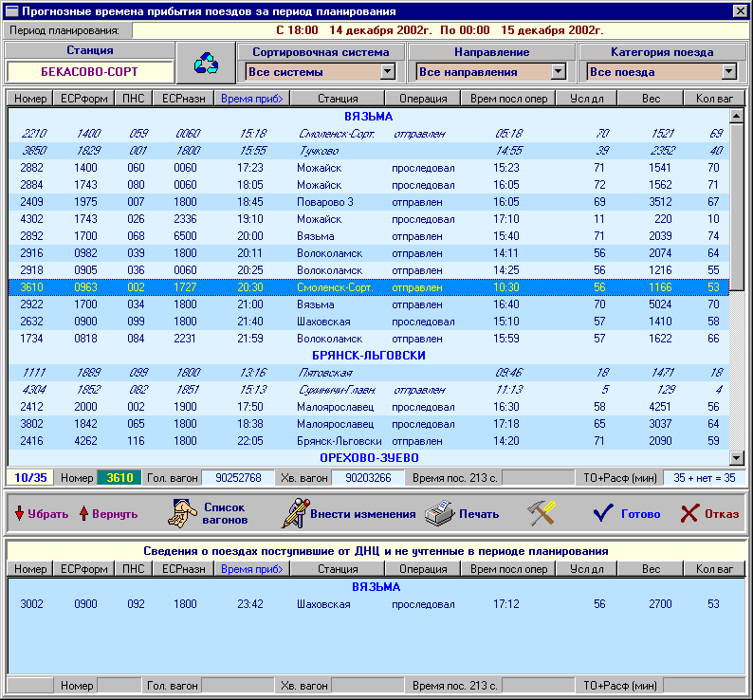The height and width of the screenshot is (700, 753).
Task: Click Вернуть button label
Action: pyautogui.click(x=115, y=513)
